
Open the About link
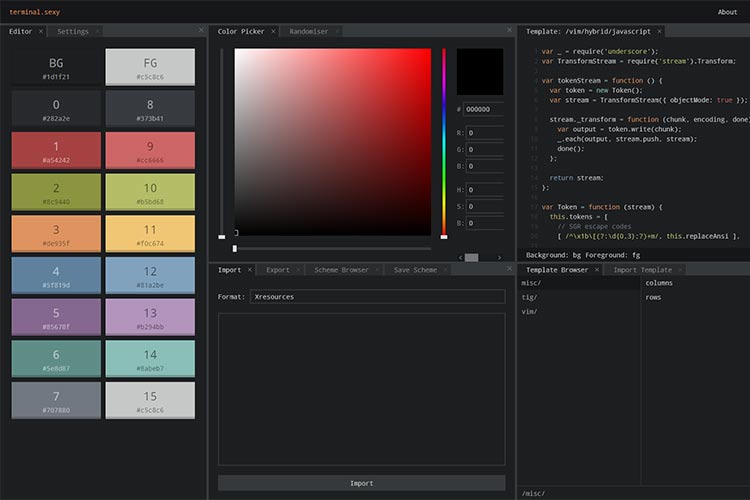point(727,12)
